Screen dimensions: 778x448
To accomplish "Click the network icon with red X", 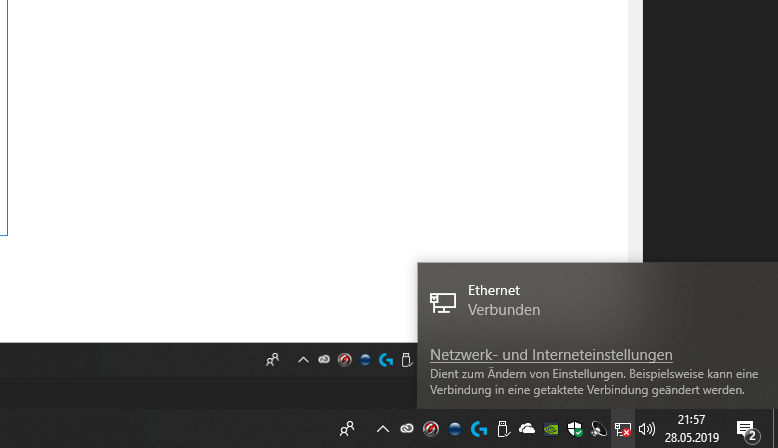I will click(x=623, y=429).
